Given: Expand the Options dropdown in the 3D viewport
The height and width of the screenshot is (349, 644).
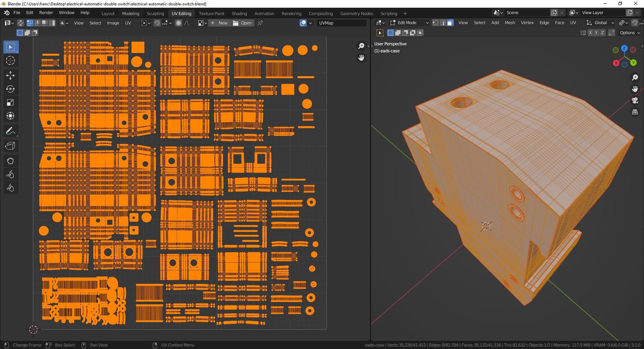Looking at the screenshot, I should pyautogui.click(x=630, y=33).
